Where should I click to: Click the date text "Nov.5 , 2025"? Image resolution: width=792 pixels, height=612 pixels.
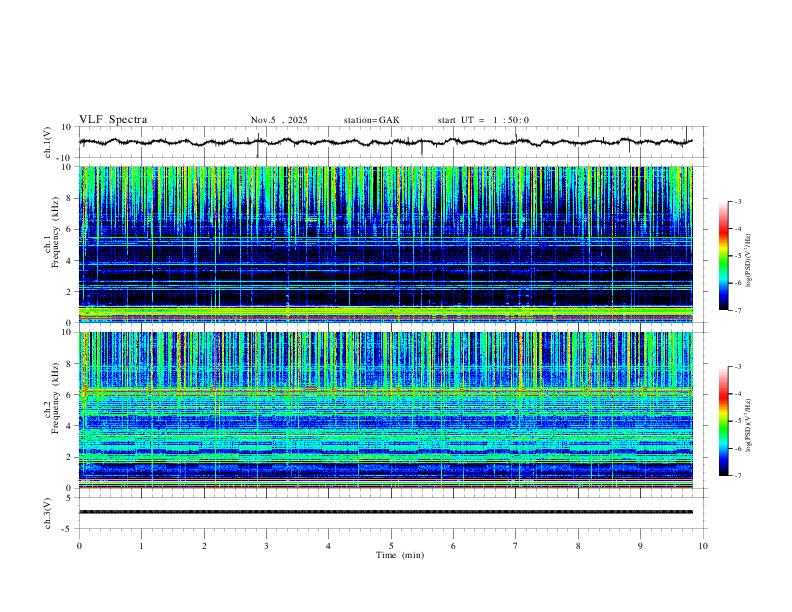(x=279, y=120)
